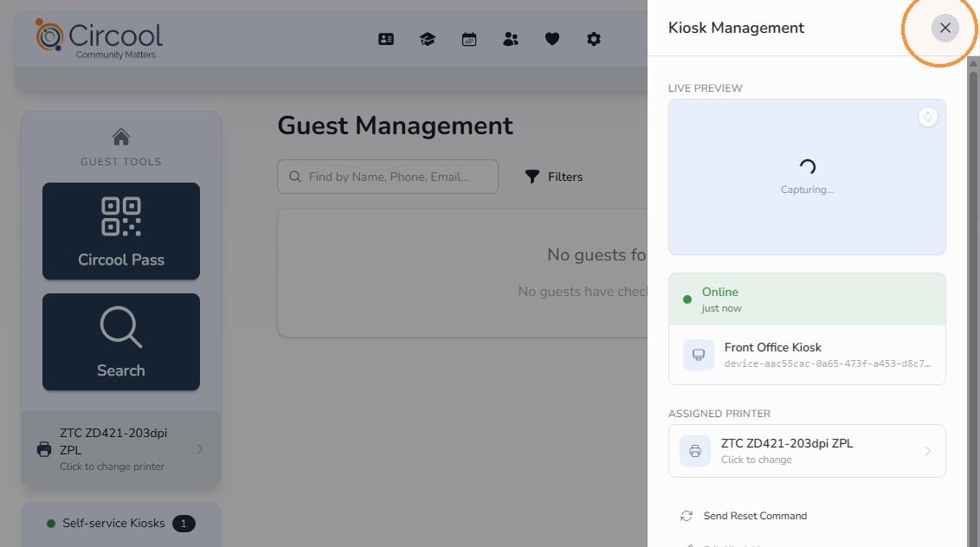Screen dimensions: 980x547
Task: Click the device-aac55cac ID text
Action: pyautogui.click(x=827, y=364)
